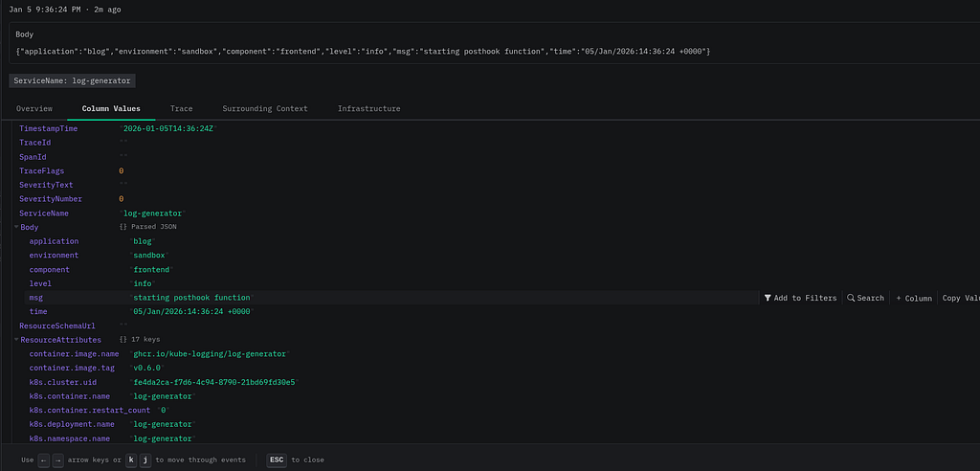Image resolution: width=980 pixels, height=471 pixels.
Task: Click the filter funnel icon on msg row
Action: tap(768, 298)
